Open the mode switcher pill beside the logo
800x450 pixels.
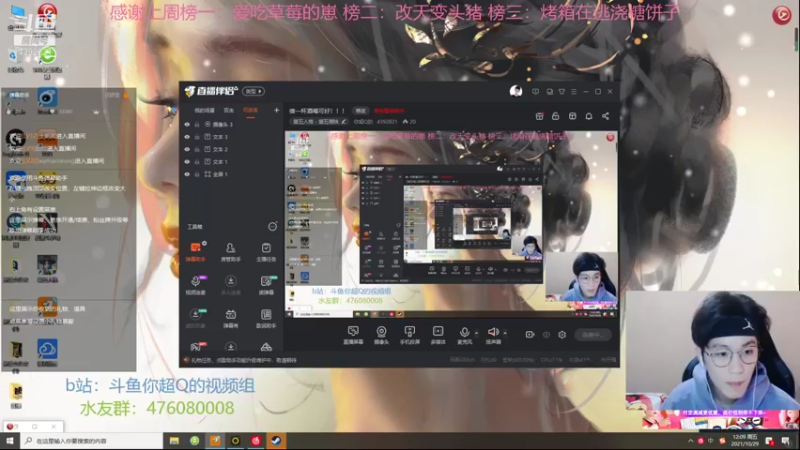point(254,91)
